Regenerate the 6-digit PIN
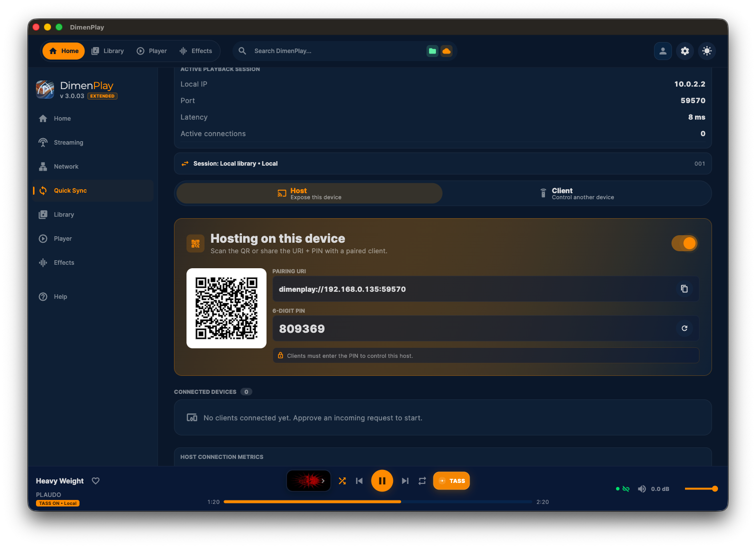Viewport: 756px width, 548px height. [684, 328]
